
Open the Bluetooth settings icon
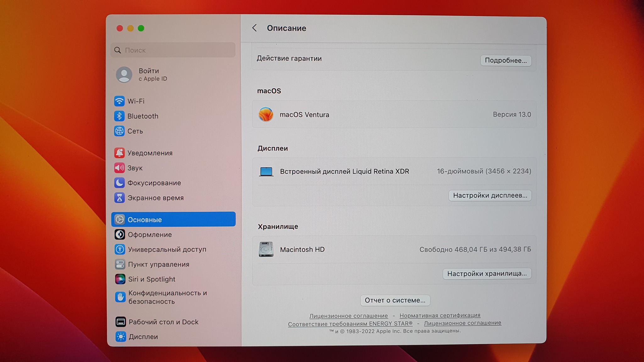click(119, 116)
